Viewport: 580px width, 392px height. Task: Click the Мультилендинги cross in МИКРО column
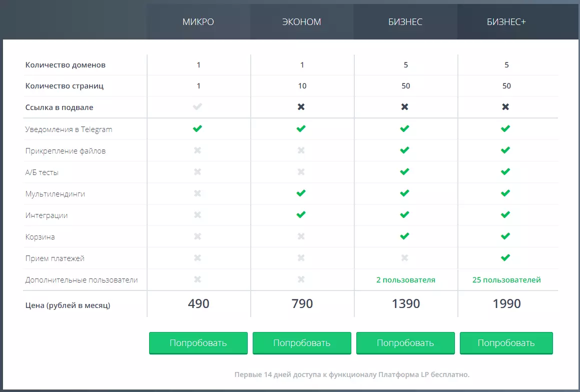[x=198, y=193]
